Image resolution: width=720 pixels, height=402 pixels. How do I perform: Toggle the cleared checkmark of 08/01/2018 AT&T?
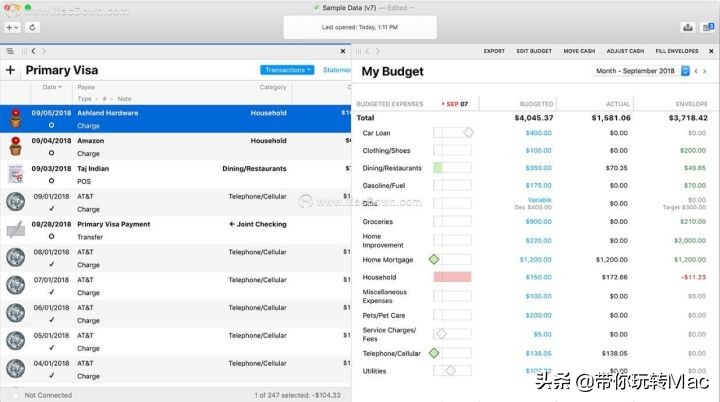pos(51,264)
